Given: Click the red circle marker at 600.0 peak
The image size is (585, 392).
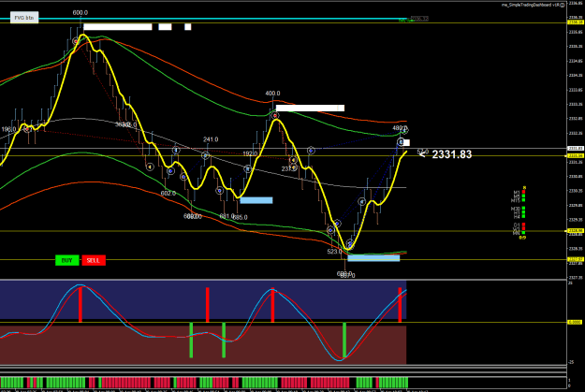Looking at the screenshot, I should coord(76,41).
